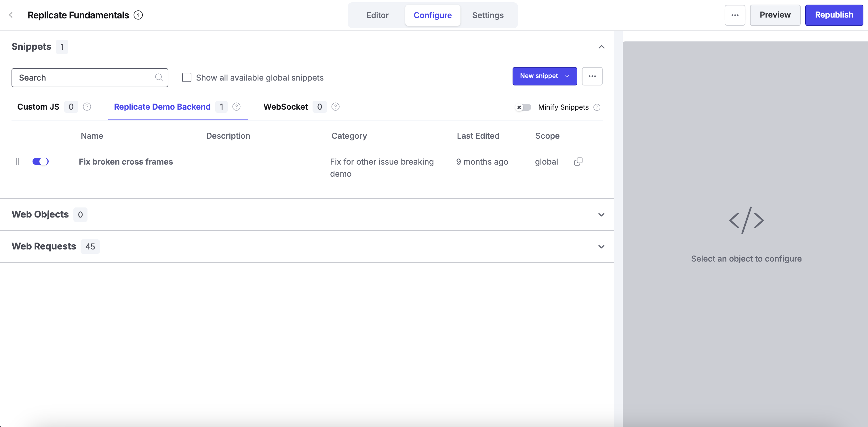
Task: Open help icon beside Custom JS
Action: tap(87, 107)
